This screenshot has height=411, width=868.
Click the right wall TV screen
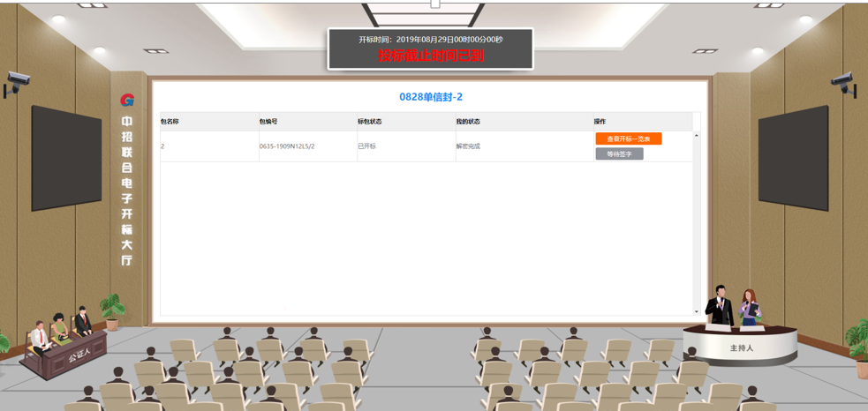tap(793, 157)
